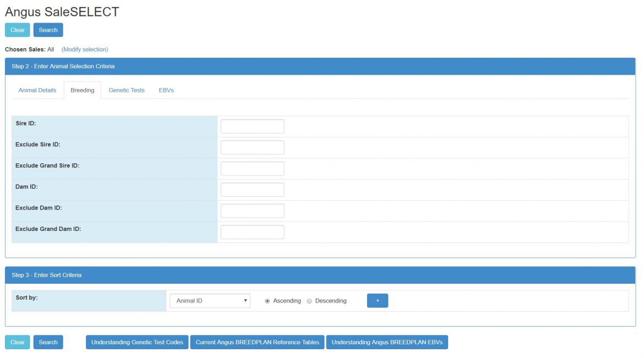Click the Sire ID input field
The width and height of the screenshot is (644, 358).
click(x=252, y=126)
